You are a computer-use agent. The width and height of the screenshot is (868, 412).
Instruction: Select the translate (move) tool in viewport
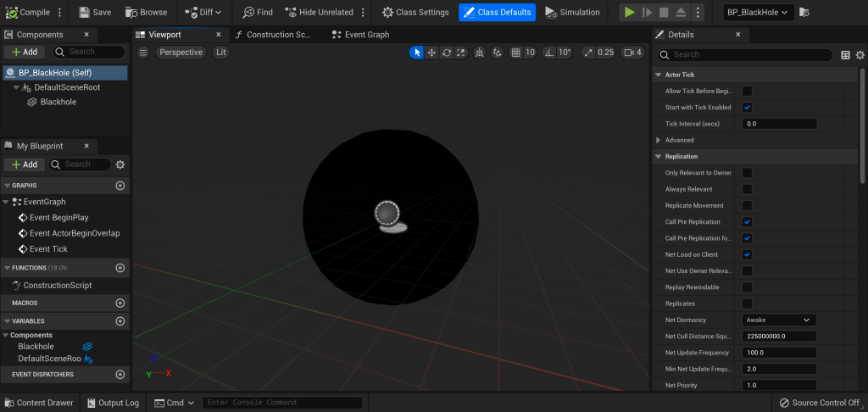pos(431,53)
